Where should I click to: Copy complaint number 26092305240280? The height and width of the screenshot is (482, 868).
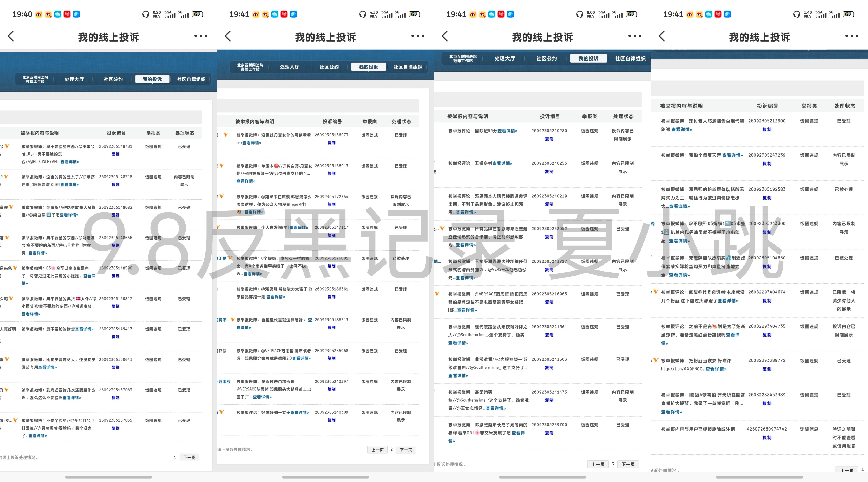point(549,139)
